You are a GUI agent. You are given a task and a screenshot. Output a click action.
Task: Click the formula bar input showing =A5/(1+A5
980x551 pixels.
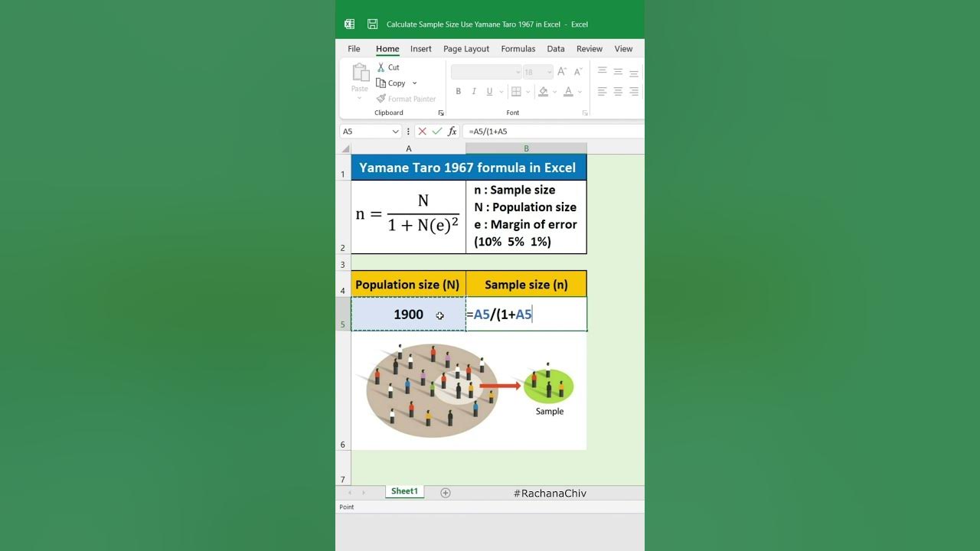[x=553, y=132]
